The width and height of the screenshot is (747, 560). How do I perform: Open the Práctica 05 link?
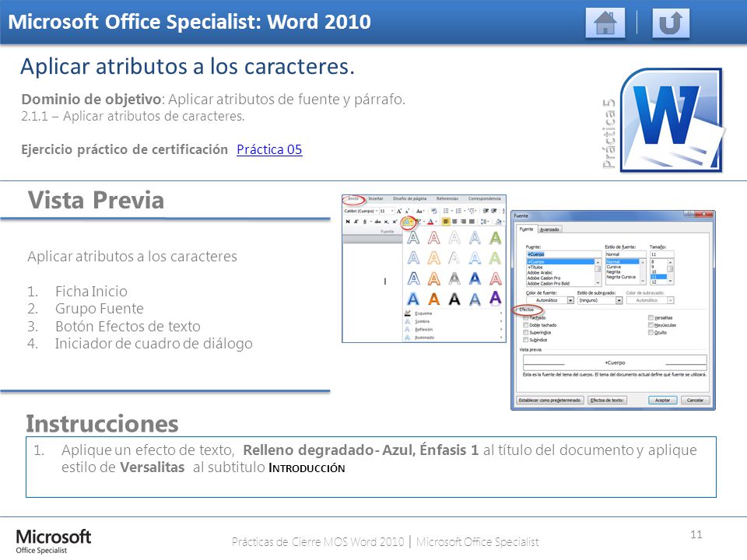tap(269, 149)
